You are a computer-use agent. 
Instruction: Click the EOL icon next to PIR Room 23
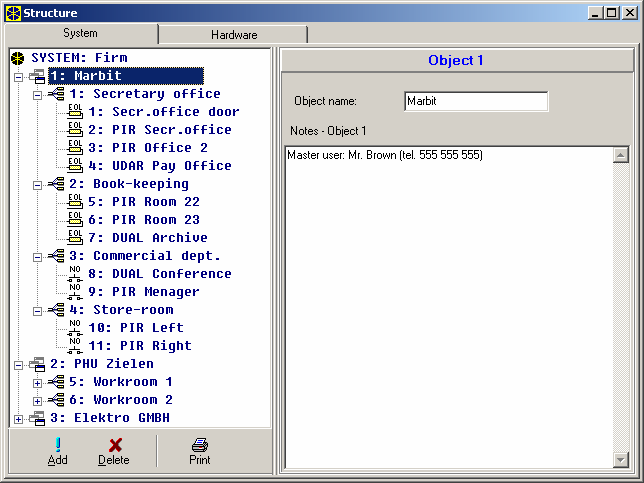click(x=75, y=220)
